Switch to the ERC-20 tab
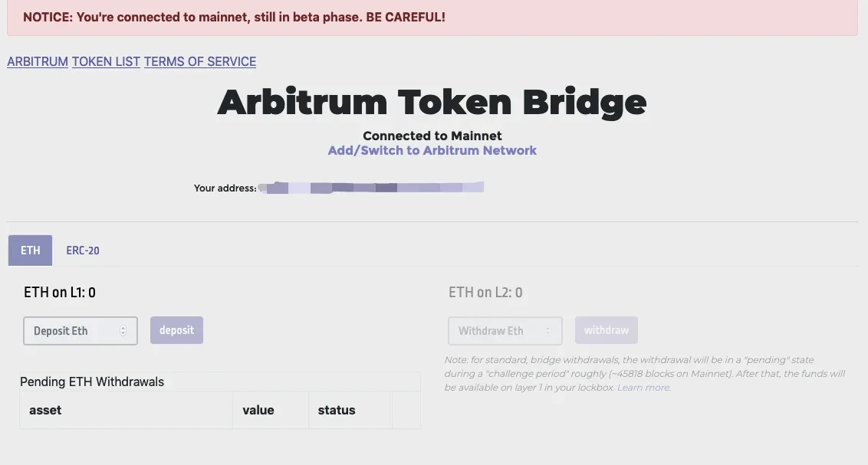Image resolution: width=868 pixels, height=465 pixels. coord(83,251)
